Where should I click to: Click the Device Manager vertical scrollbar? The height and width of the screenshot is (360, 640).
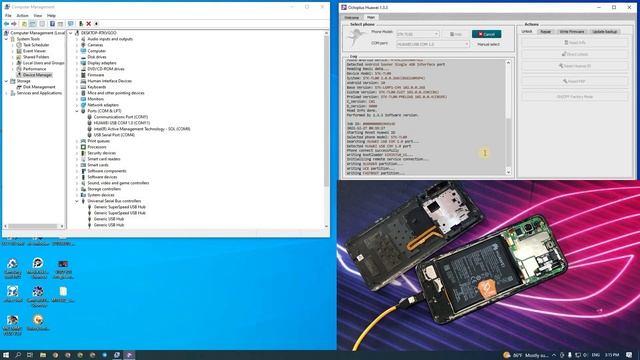326,110
